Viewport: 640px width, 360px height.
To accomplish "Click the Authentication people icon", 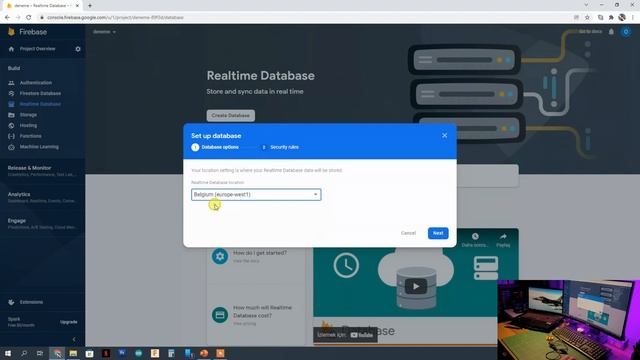I will click(x=11, y=83).
